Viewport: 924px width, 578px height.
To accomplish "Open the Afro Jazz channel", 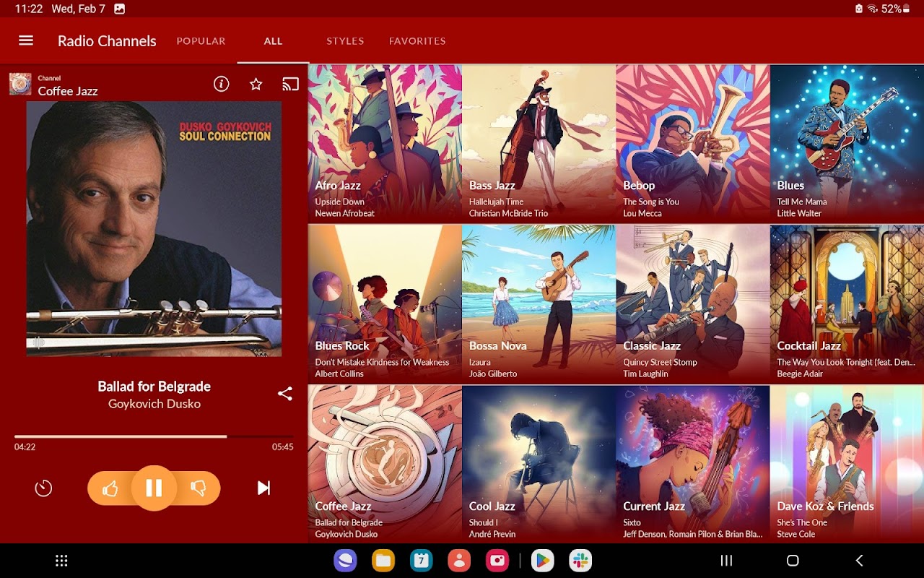I will (x=385, y=143).
